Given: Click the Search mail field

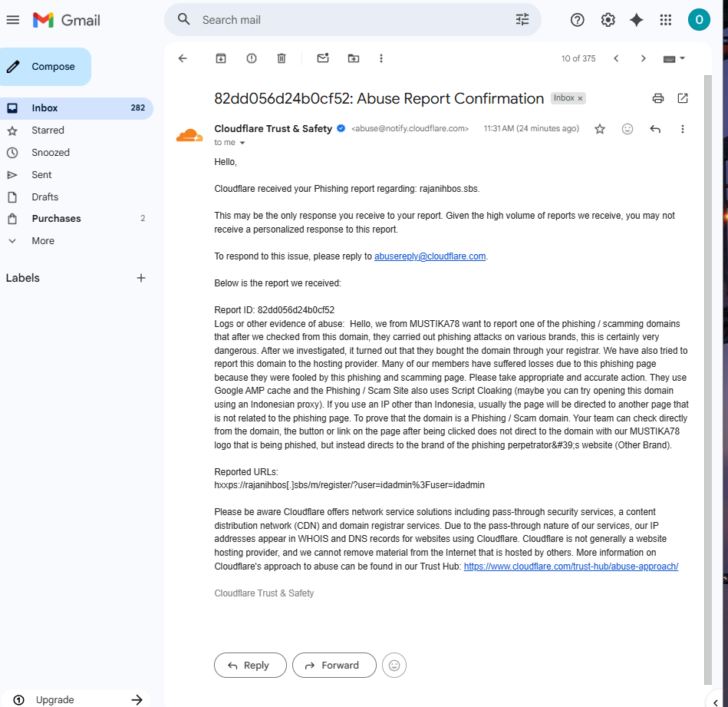Looking at the screenshot, I should pos(353,20).
